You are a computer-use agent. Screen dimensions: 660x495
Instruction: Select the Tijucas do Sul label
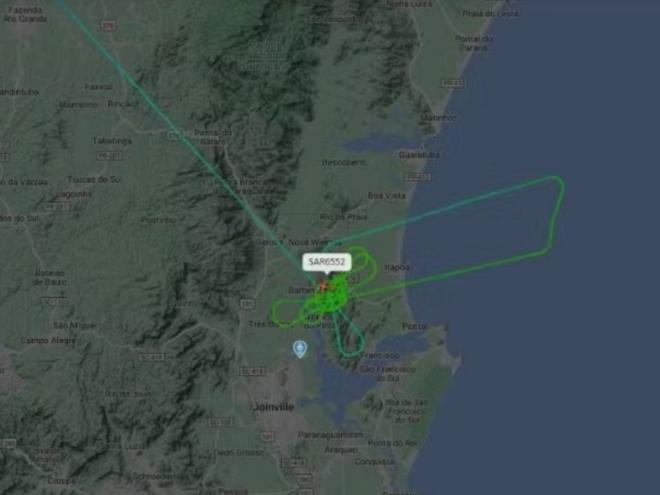tap(94, 180)
